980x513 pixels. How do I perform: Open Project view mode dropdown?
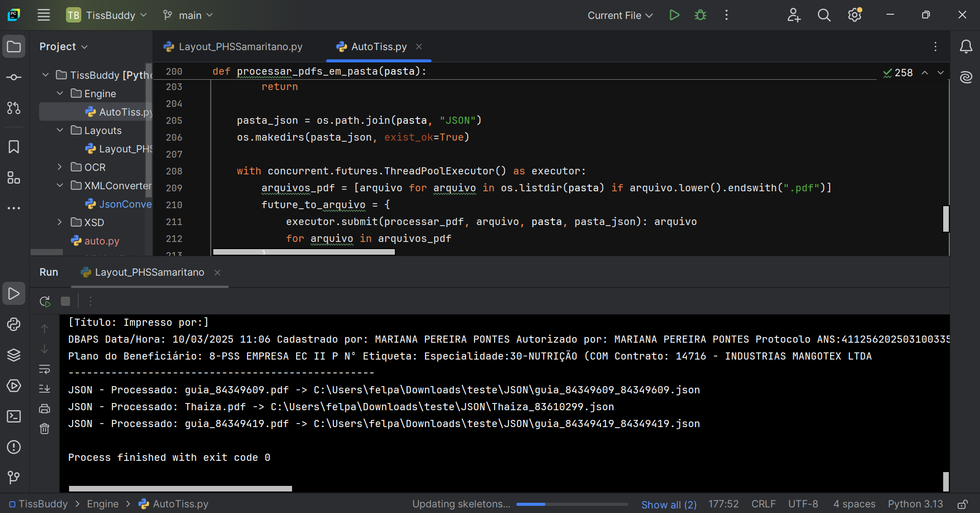[x=63, y=47]
